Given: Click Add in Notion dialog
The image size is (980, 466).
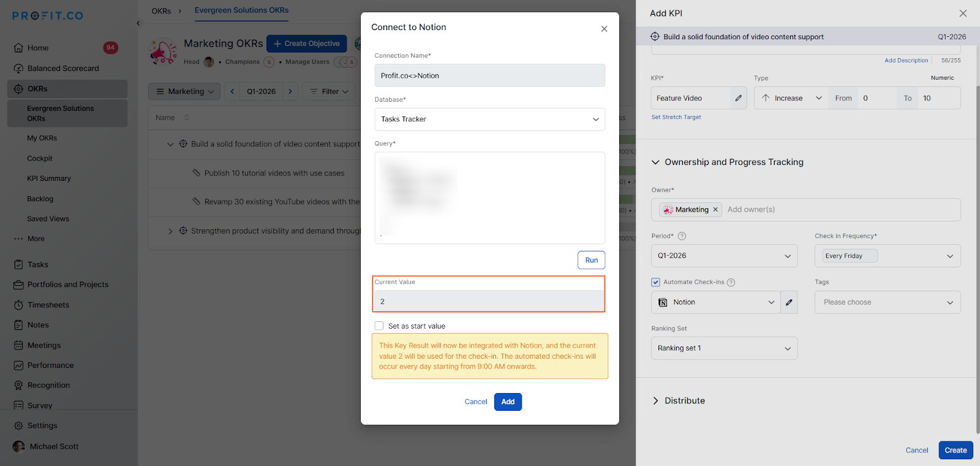Looking at the screenshot, I should (508, 402).
